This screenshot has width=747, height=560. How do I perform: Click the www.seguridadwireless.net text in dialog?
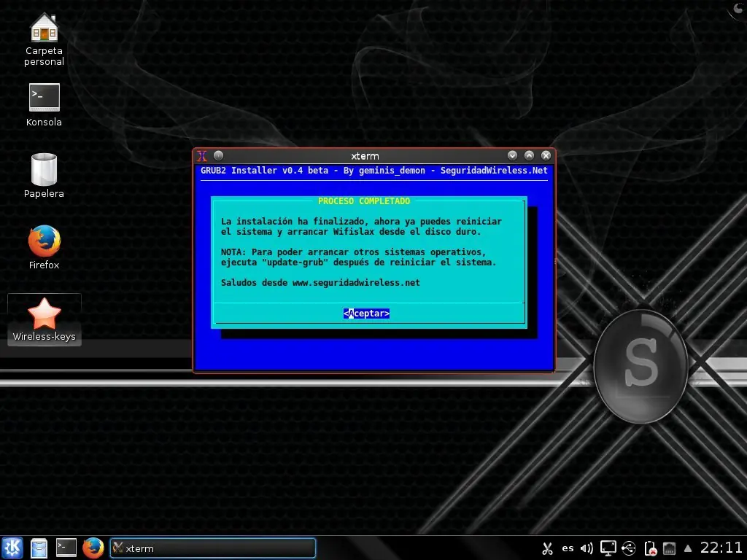(x=356, y=283)
